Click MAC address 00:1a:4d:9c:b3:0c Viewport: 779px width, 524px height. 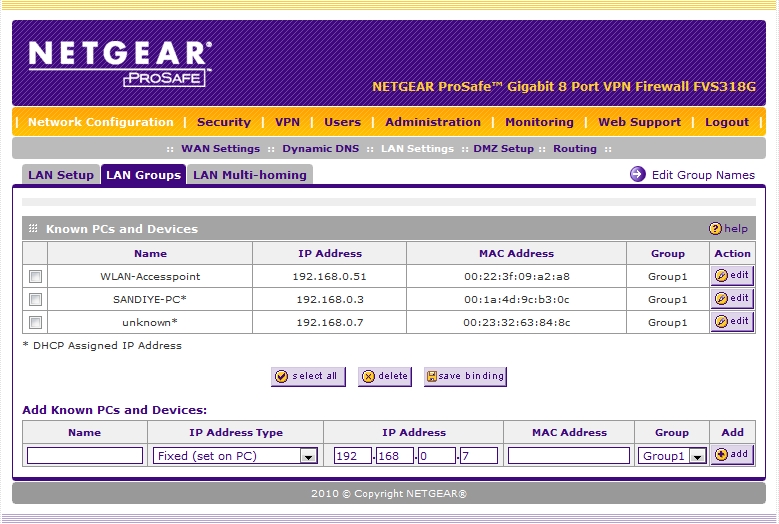click(517, 299)
